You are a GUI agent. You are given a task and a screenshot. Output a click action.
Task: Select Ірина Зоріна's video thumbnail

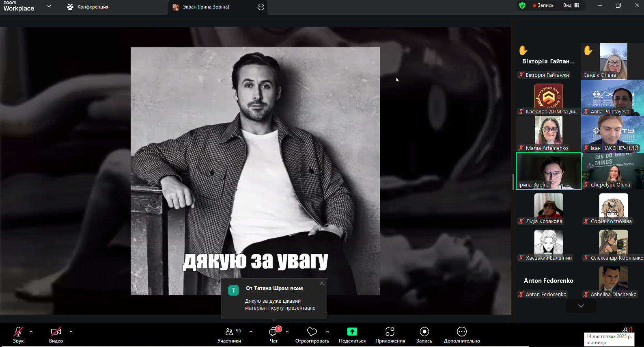click(x=549, y=171)
